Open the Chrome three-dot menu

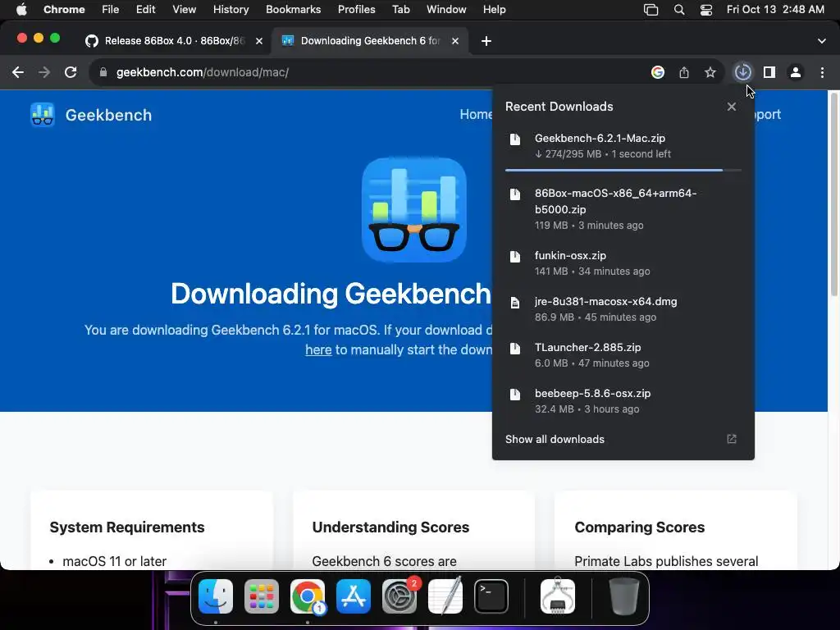tap(822, 72)
